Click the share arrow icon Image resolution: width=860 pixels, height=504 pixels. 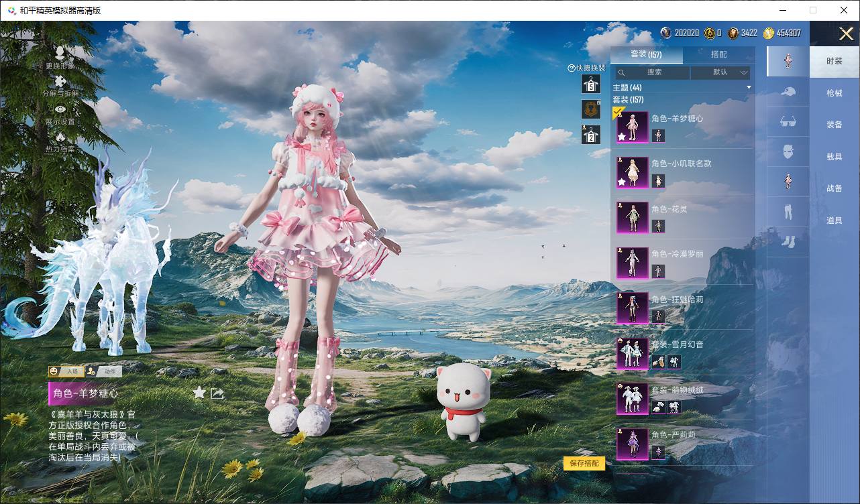[217, 393]
